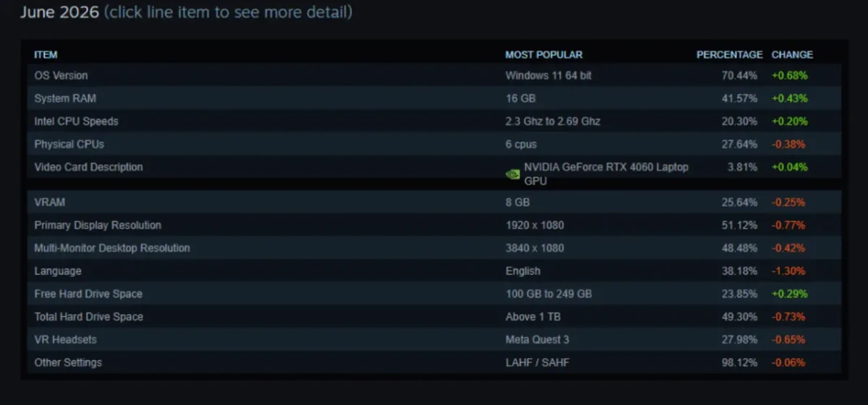
Task: Click the LAHF / SAHF value
Action: pyautogui.click(x=537, y=363)
